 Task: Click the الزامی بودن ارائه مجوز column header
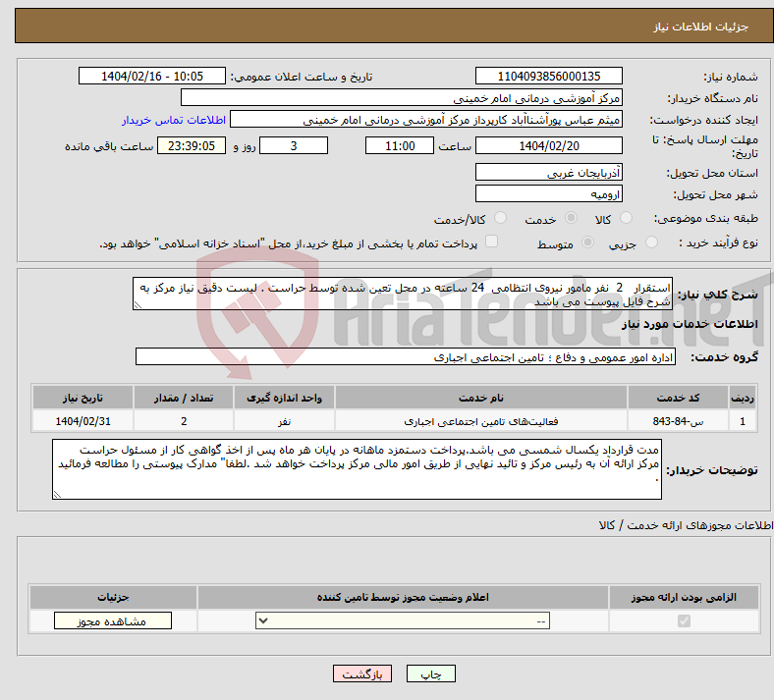(x=685, y=597)
